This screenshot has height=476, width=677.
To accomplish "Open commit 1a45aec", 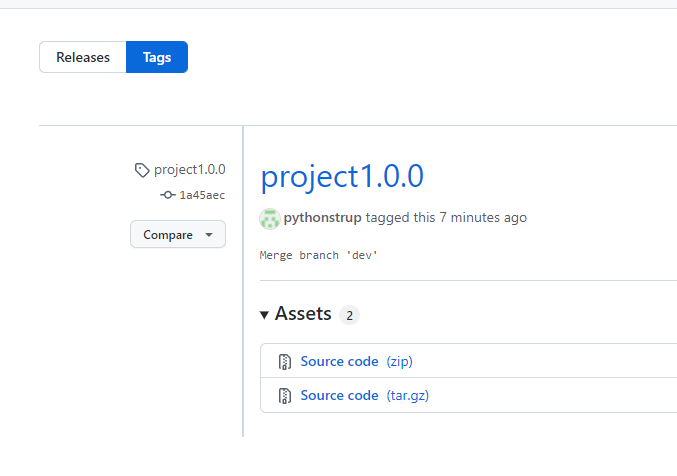I will (202, 195).
